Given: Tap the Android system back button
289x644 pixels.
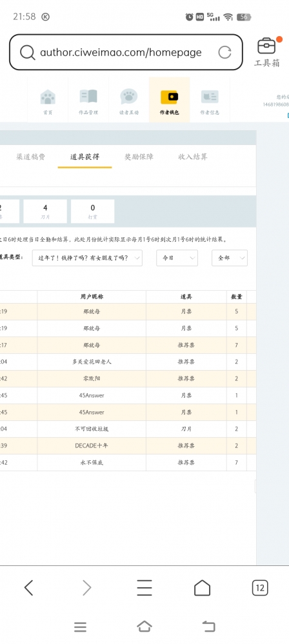Looking at the screenshot, I should pyautogui.click(x=208, y=627).
